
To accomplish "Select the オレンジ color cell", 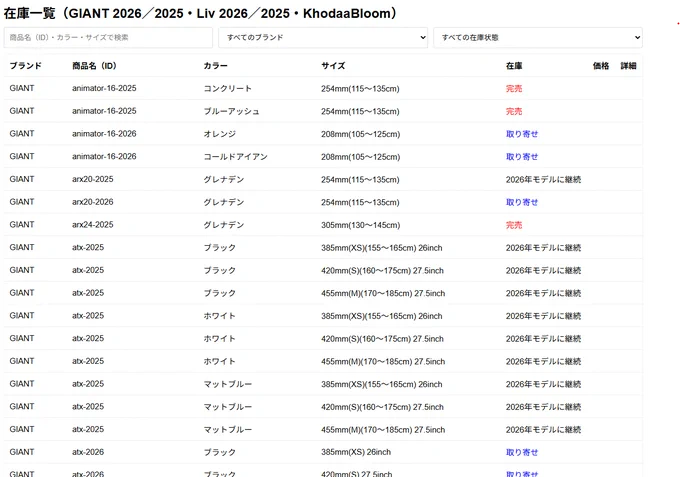I will pyautogui.click(x=220, y=134).
